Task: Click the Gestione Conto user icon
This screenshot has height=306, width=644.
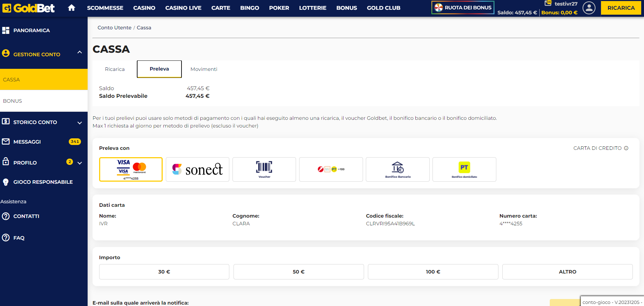Action: [6, 53]
